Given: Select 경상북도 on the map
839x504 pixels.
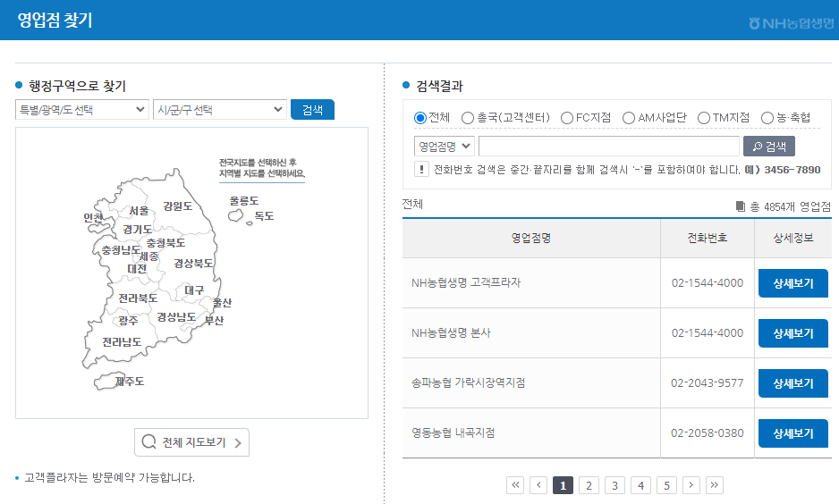Looking at the screenshot, I should (193, 263).
